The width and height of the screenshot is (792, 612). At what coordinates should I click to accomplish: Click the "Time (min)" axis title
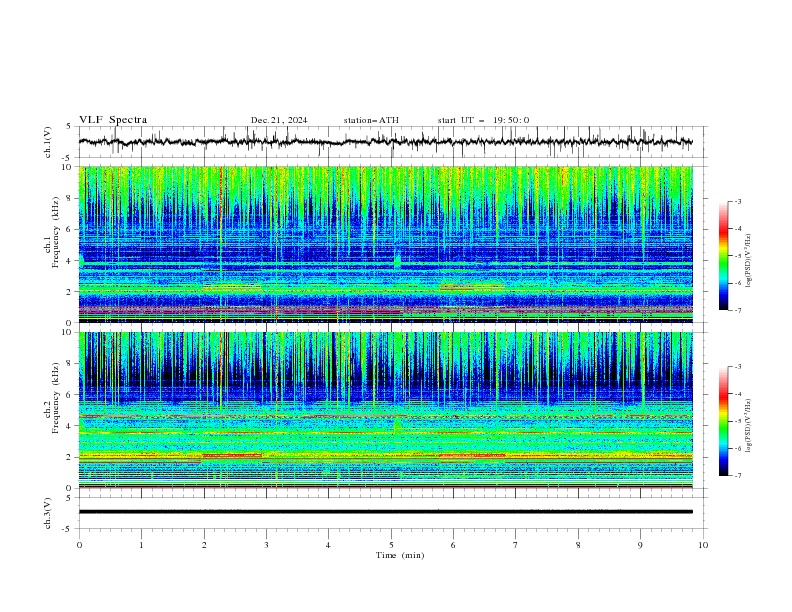point(400,555)
